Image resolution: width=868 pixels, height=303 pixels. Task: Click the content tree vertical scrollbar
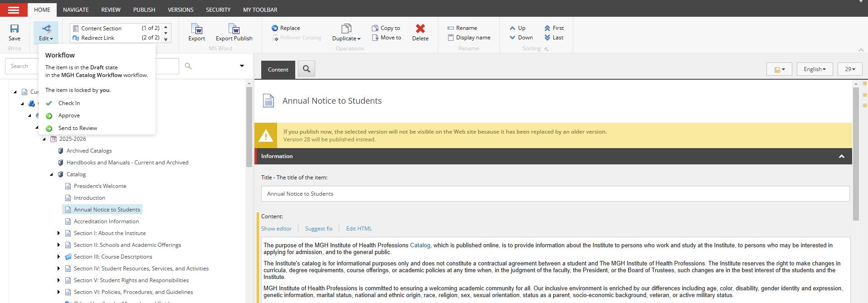(x=249, y=127)
